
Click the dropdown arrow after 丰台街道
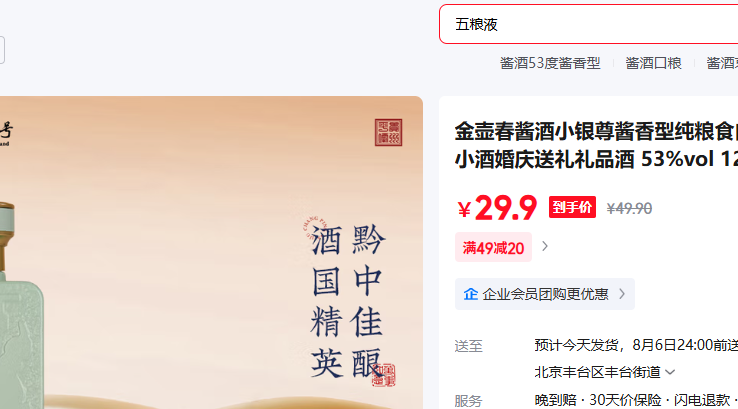coord(670,373)
